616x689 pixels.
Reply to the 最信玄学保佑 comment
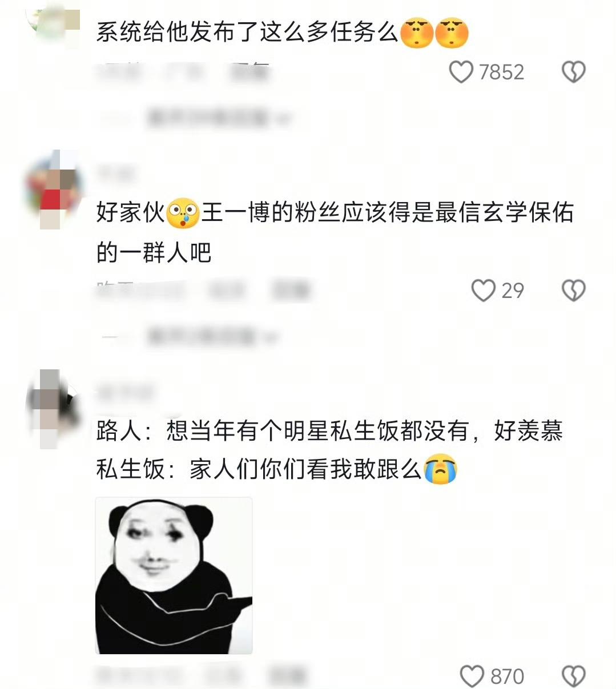coord(291,291)
